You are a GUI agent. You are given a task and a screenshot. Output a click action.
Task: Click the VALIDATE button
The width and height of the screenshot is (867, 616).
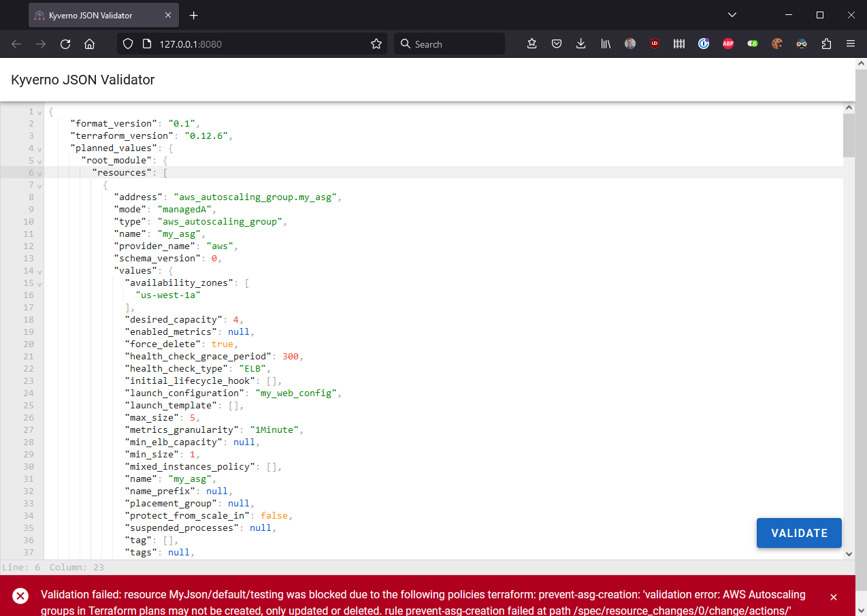coord(799,533)
